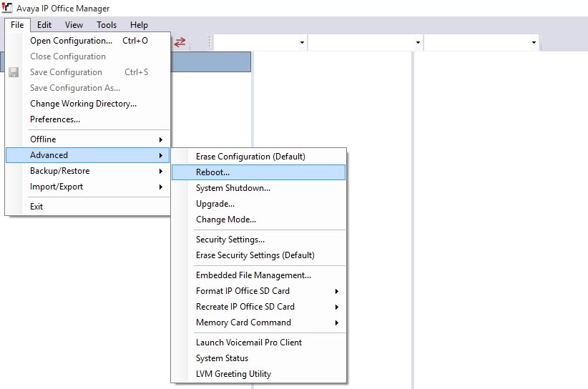Choose Open Configuration... from File menu
Screen dimensions: 588x389
(x=88, y=41)
